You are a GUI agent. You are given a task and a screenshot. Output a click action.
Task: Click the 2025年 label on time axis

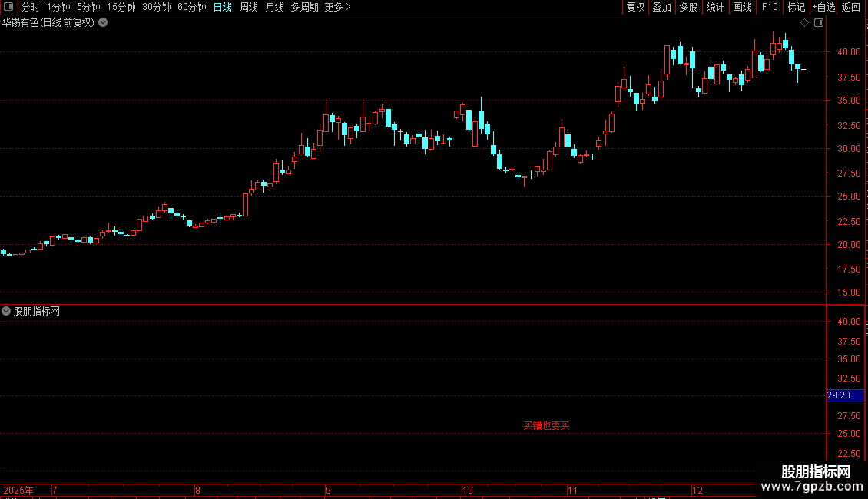[x=18, y=491]
